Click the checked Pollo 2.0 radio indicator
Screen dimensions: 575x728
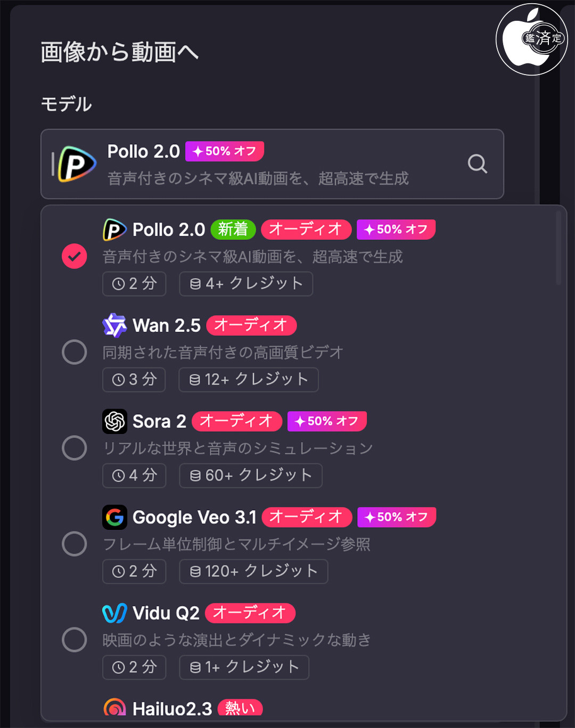[x=75, y=256]
